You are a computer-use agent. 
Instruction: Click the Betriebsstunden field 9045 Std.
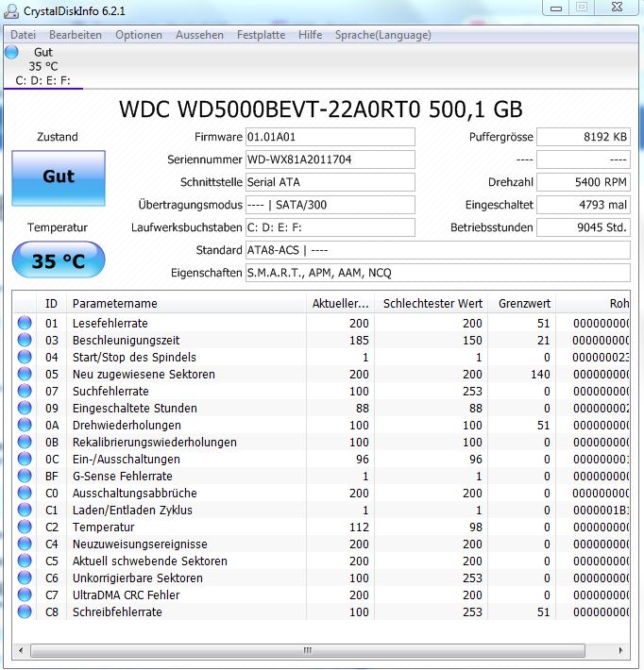click(x=584, y=227)
